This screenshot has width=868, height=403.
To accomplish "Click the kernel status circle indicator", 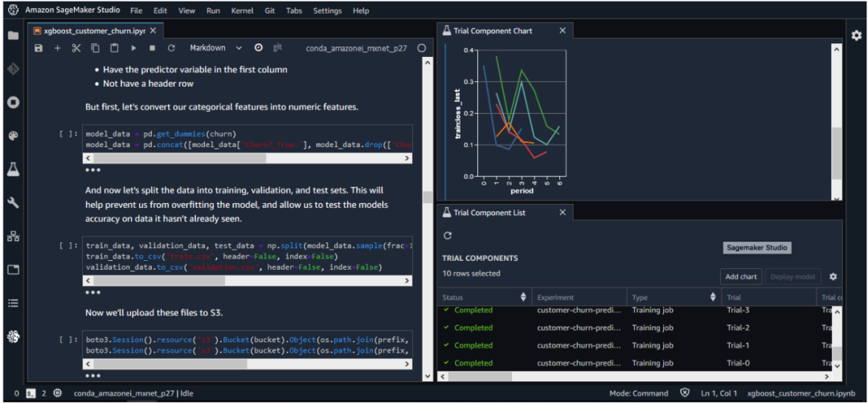I will tap(422, 48).
